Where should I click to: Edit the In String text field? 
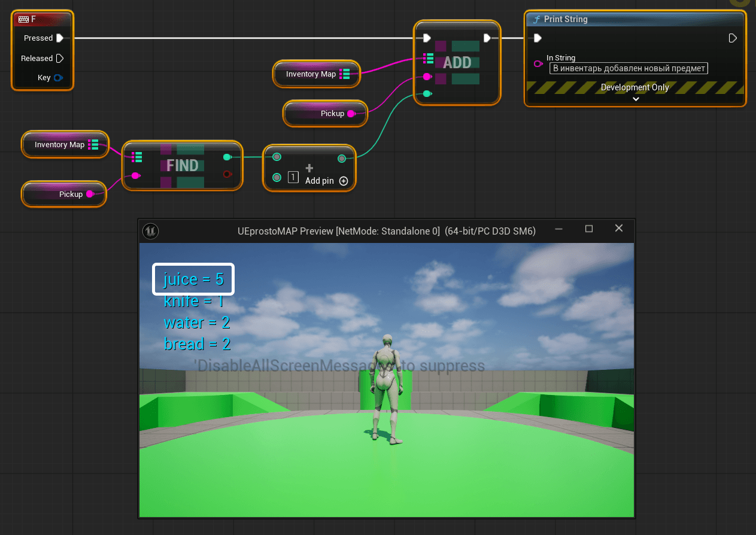click(629, 68)
